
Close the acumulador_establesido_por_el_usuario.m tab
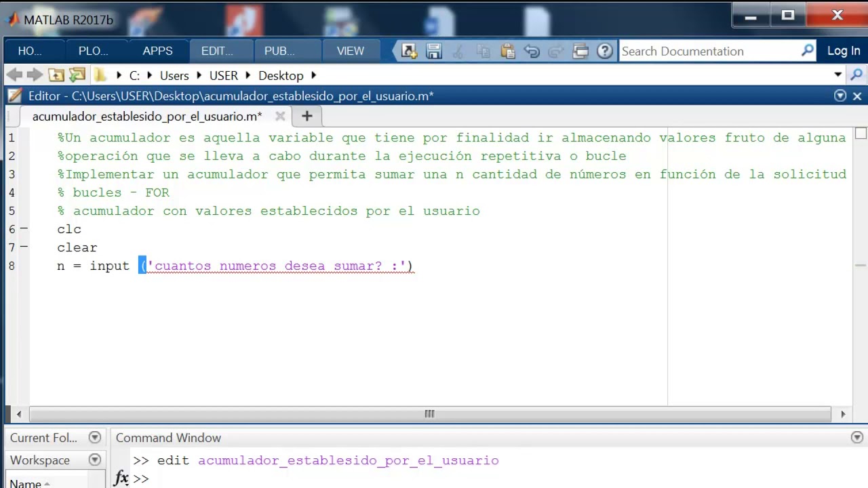pos(280,117)
